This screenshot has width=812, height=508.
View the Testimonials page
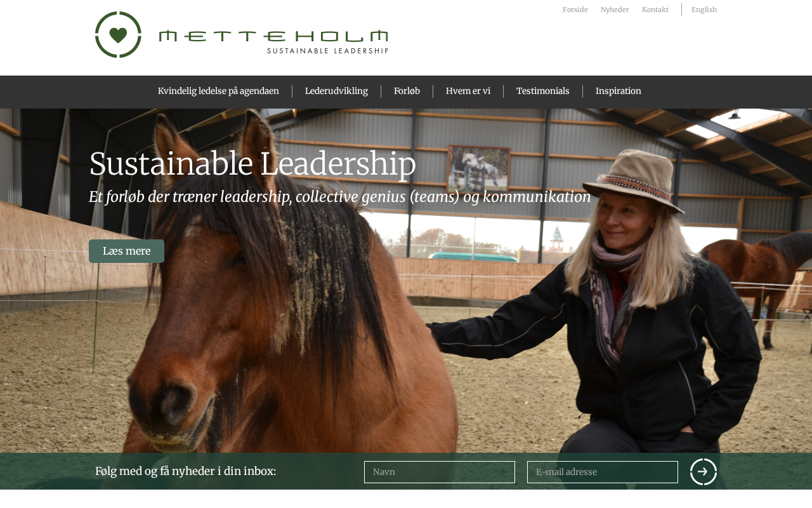543,91
